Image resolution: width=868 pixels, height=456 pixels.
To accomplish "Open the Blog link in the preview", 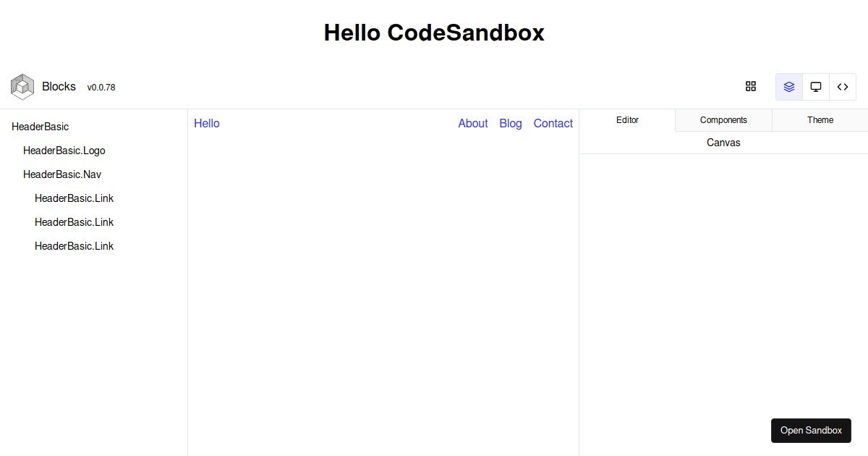I will tap(511, 123).
